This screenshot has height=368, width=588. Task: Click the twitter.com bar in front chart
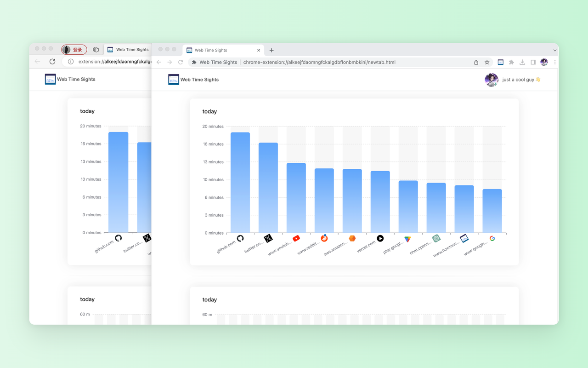pos(268,188)
